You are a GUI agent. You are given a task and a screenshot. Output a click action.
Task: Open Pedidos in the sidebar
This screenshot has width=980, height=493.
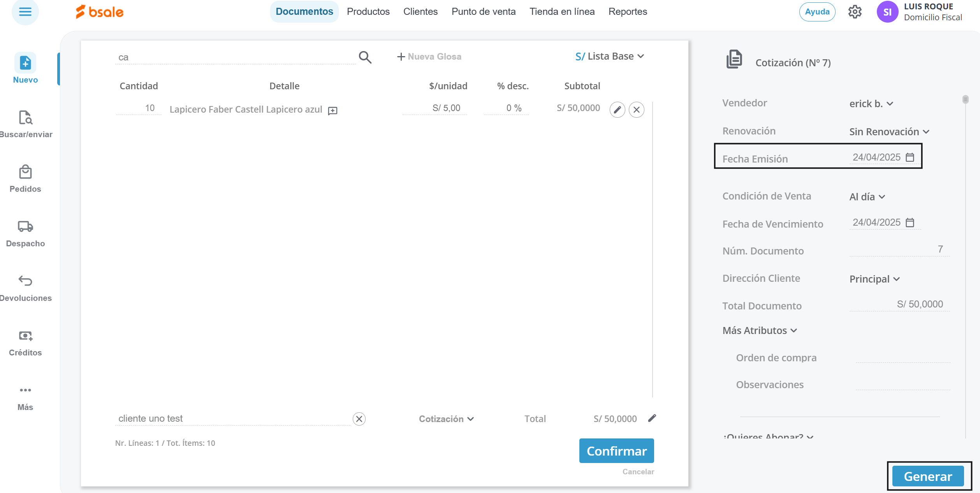(x=25, y=179)
